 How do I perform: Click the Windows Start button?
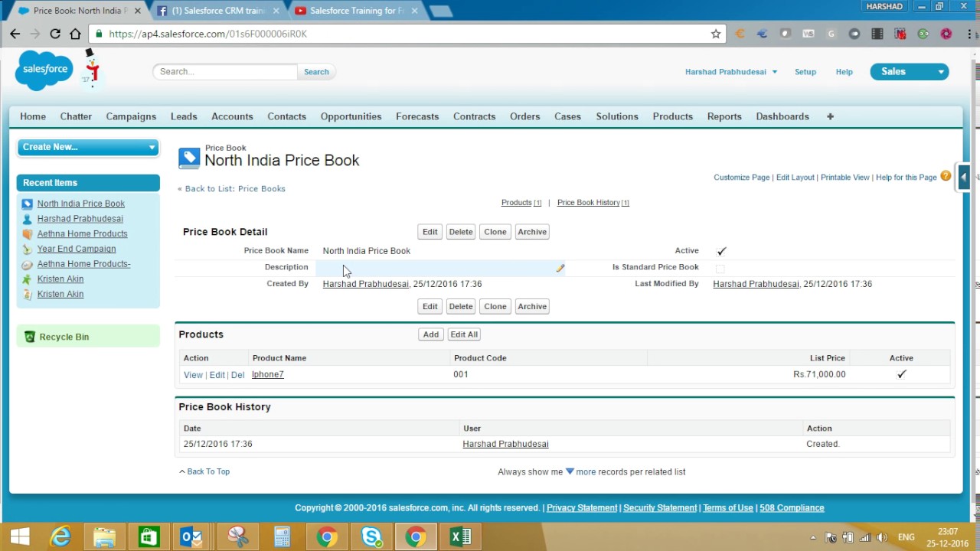[x=19, y=536]
